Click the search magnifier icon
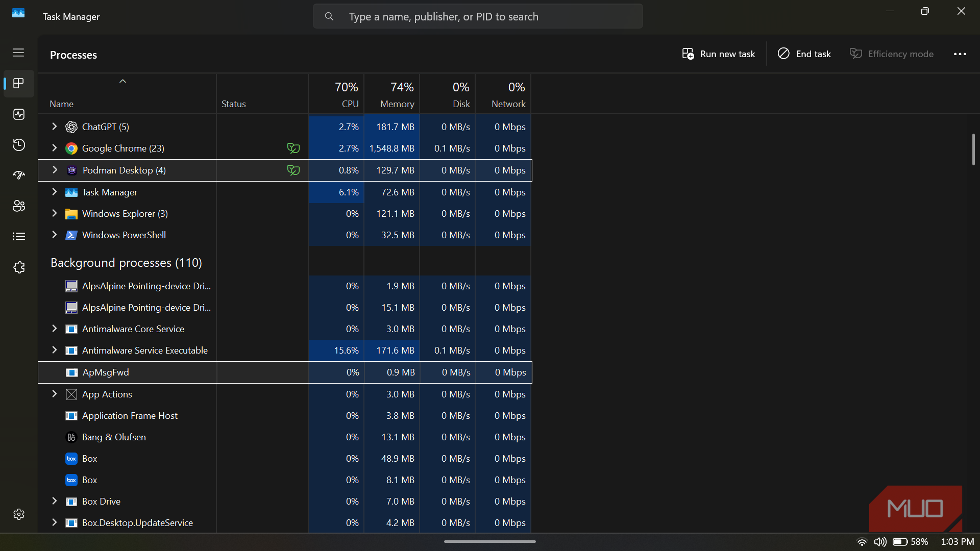 329,16
